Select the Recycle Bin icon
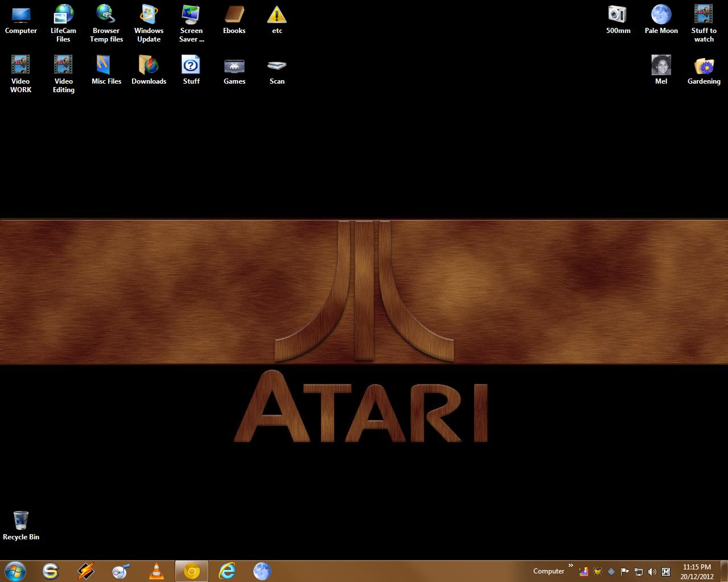Image resolution: width=728 pixels, height=582 pixels. click(x=21, y=526)
